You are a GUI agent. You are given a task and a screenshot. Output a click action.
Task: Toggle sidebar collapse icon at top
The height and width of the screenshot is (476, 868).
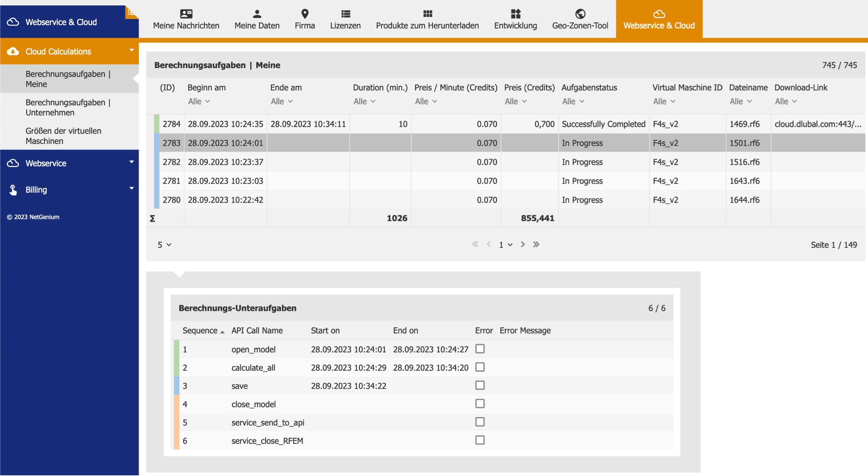[x=131, y=12]
